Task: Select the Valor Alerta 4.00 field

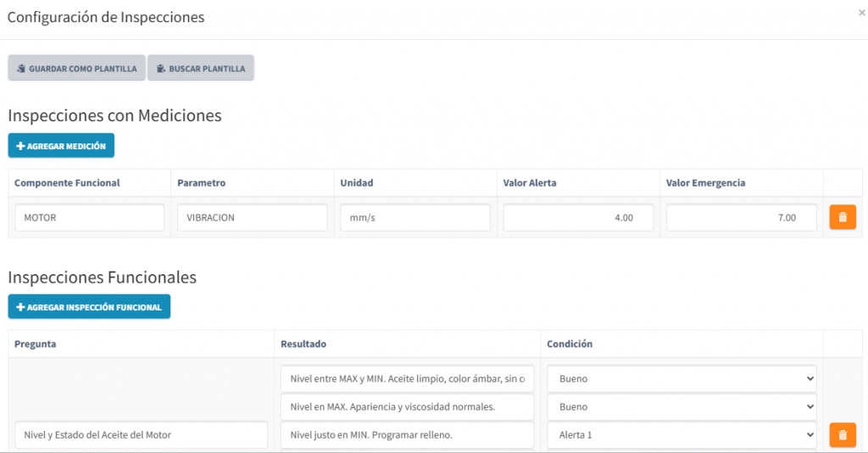Action: click(x=578, y=218)
